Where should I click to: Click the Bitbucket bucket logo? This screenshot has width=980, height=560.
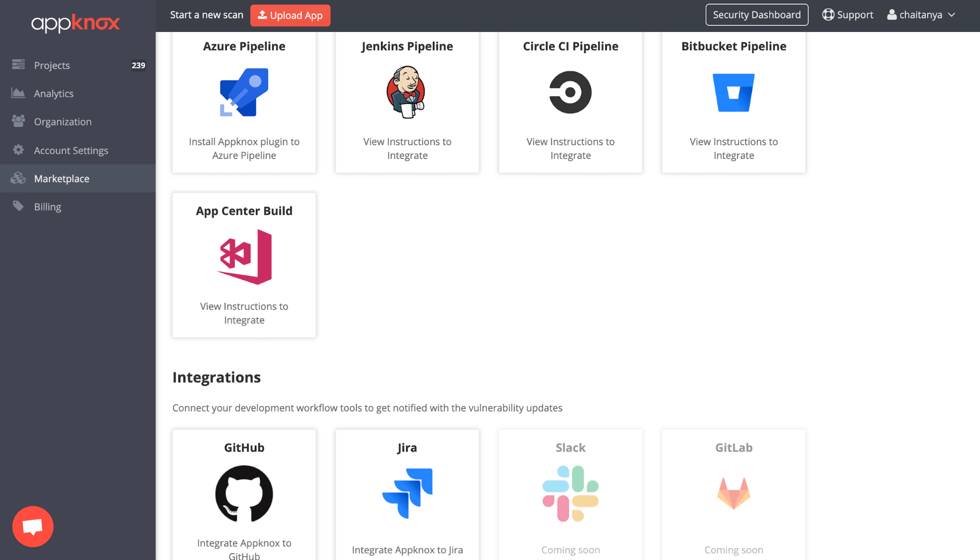733,92
